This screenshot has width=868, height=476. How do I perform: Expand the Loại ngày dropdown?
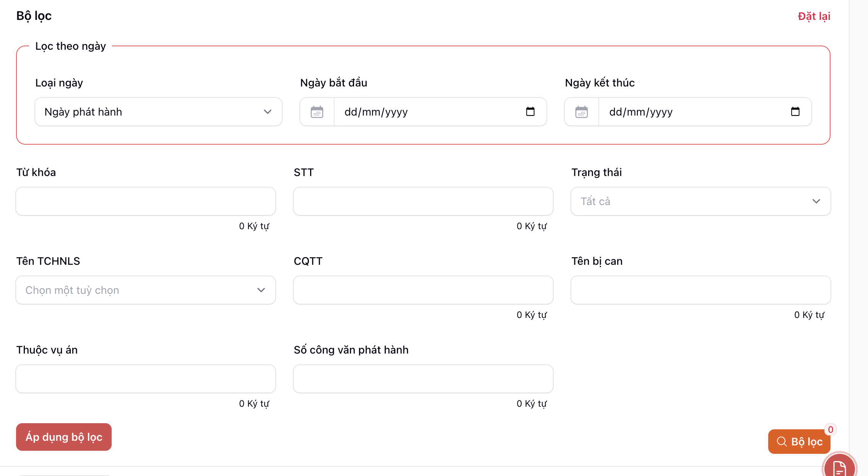pyautogui.click(x=158, y=112)
